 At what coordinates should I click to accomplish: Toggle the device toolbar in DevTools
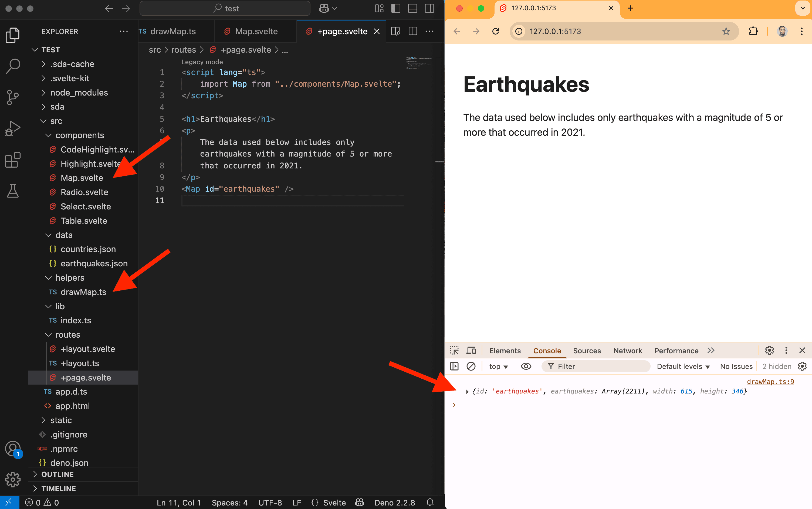471,350
